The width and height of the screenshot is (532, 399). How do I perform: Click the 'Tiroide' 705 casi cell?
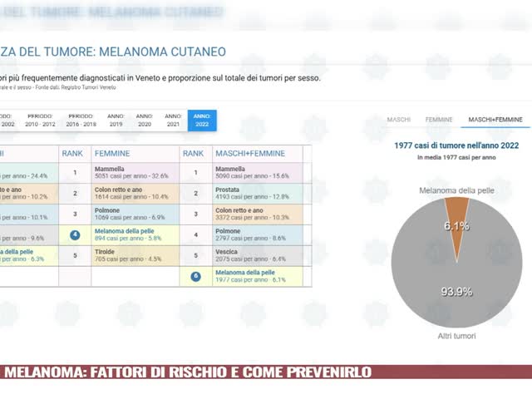point(135,255)
